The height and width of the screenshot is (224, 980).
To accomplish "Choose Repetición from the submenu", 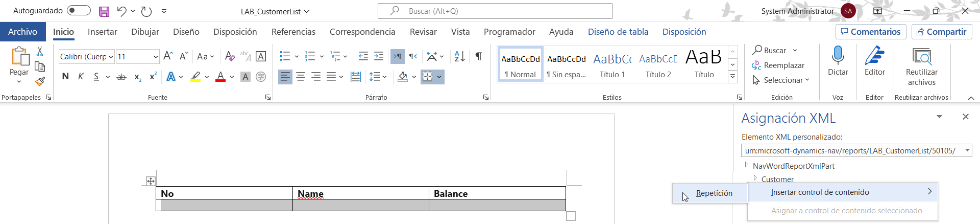I will tap(710, 193).
